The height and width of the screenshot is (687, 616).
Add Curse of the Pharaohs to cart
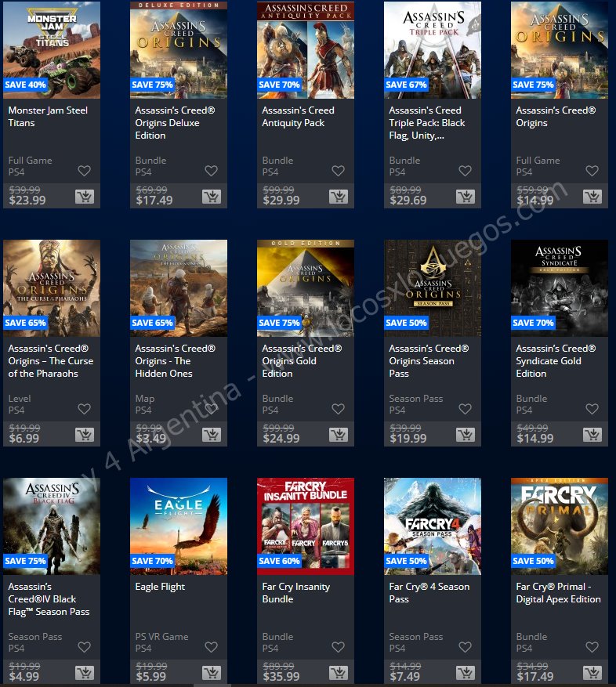click(x=85, y=435)
